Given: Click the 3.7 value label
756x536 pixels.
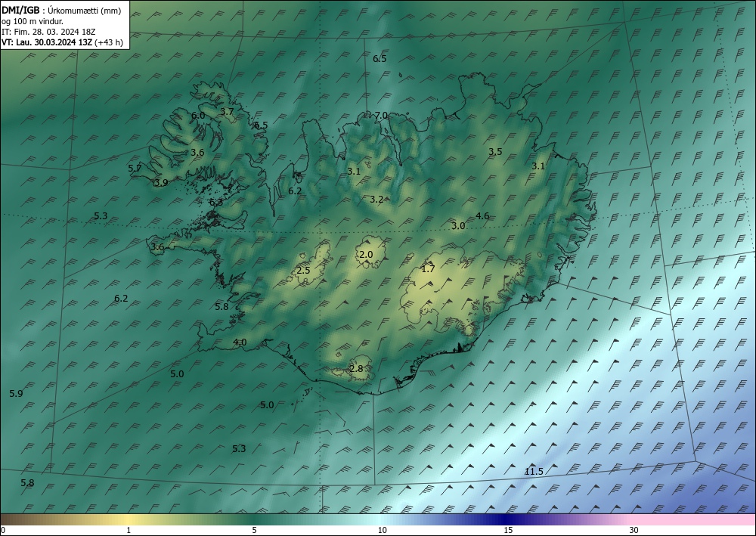Looking at the screenshot, I should tap(227, 111).
